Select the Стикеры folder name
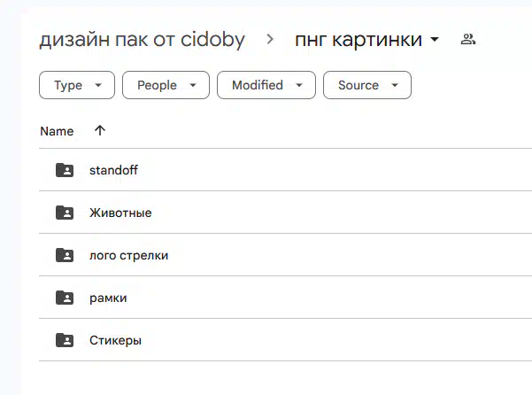 point(115,340)
